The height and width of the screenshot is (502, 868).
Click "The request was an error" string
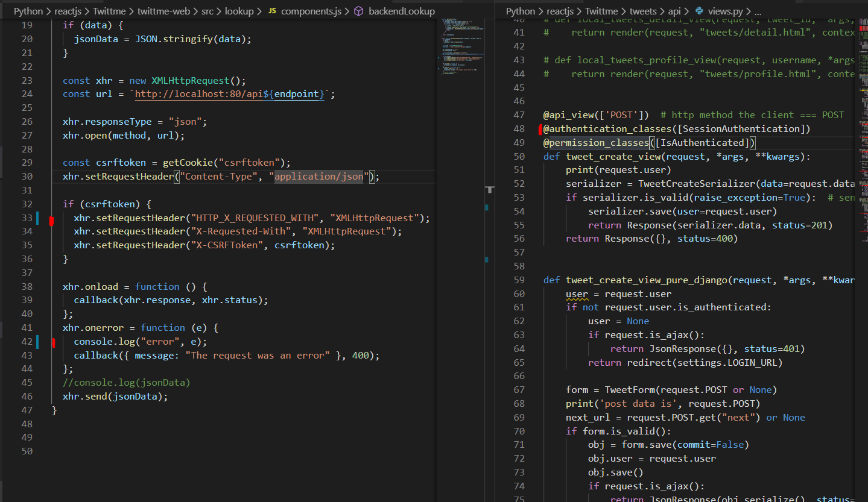[258, 355]
